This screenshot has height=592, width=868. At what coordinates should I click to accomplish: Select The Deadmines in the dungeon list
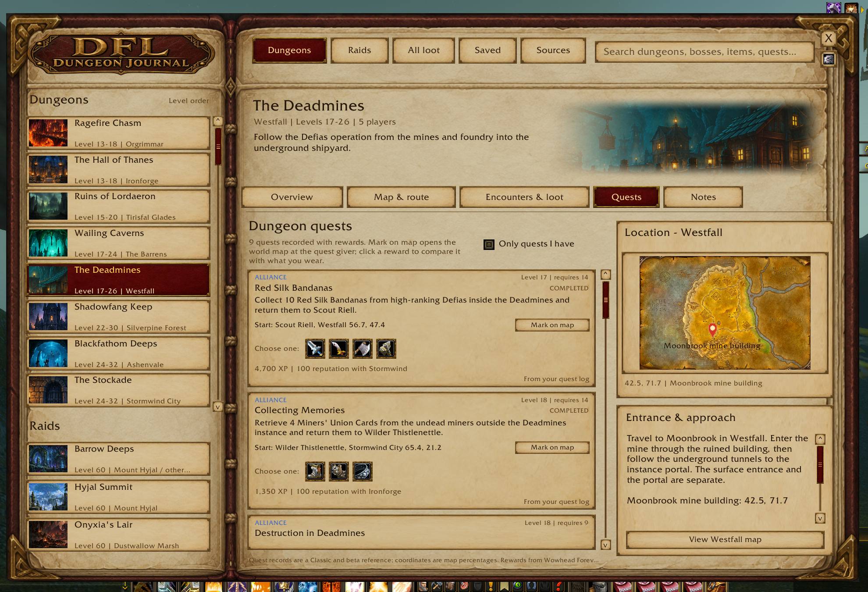point(118,280)
